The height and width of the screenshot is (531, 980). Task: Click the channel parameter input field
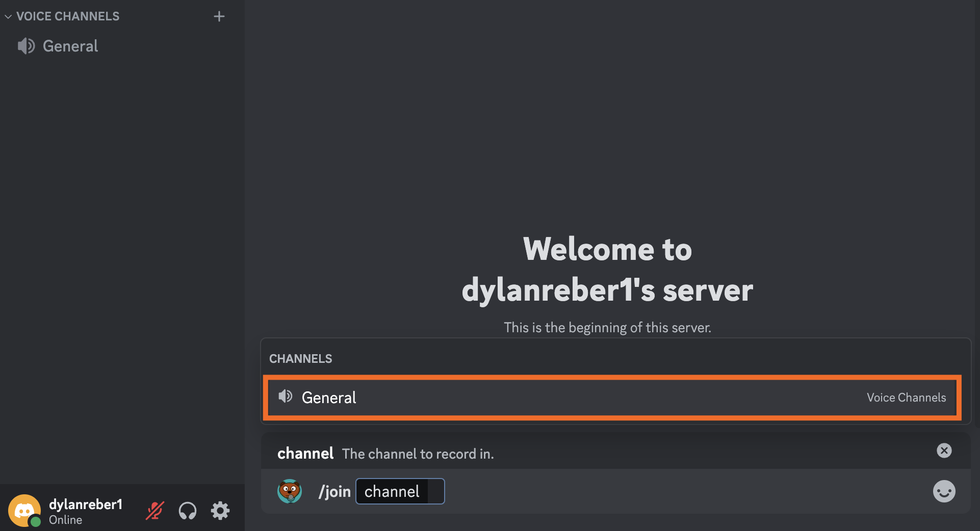[x=400, y=491]
